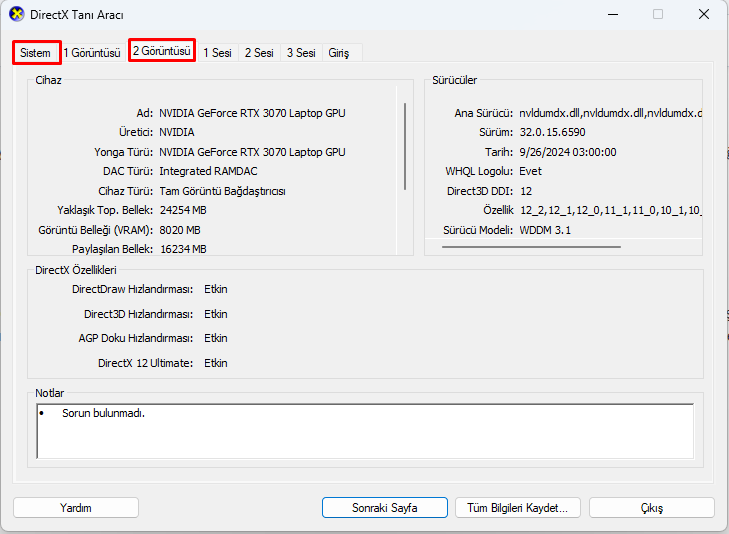Click the Direct3D DDI value 12
This screenshot has width=729, height=534.
[526, 191]
